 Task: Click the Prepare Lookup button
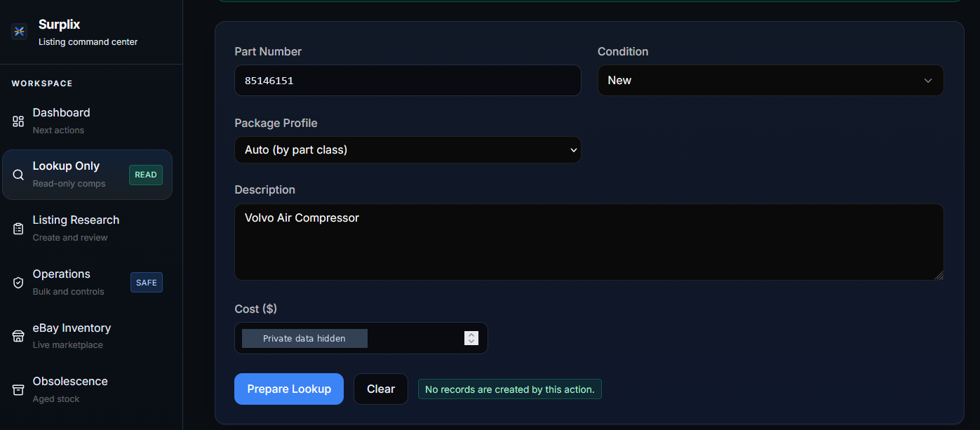pyautogui.click(x=289, y=389)
